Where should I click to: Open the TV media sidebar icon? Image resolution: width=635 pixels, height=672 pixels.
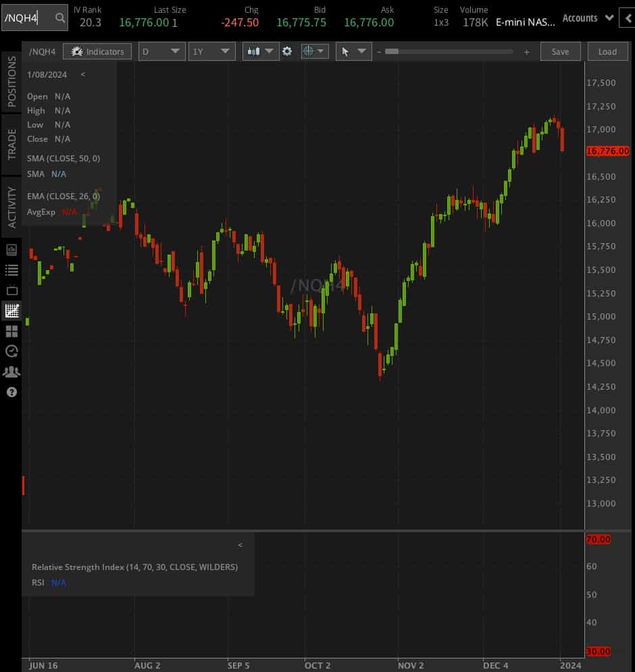(x=11, y=290)
